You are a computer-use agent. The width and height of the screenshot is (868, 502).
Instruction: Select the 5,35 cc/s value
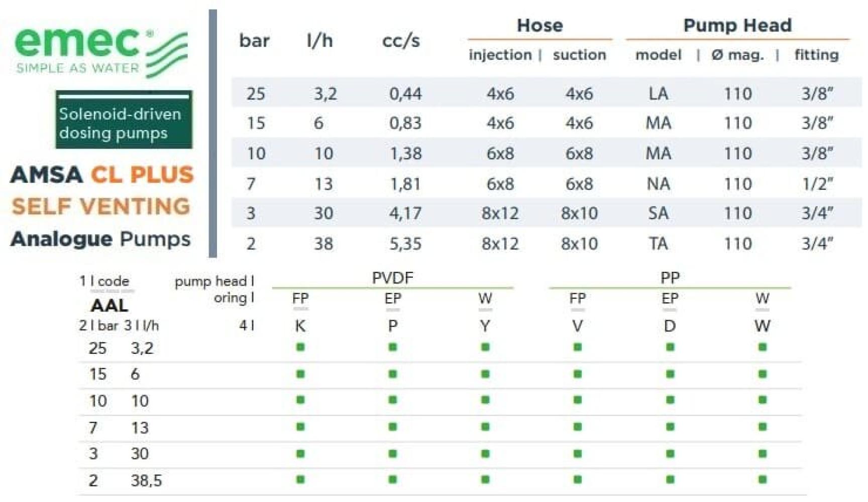coord(405,243)
